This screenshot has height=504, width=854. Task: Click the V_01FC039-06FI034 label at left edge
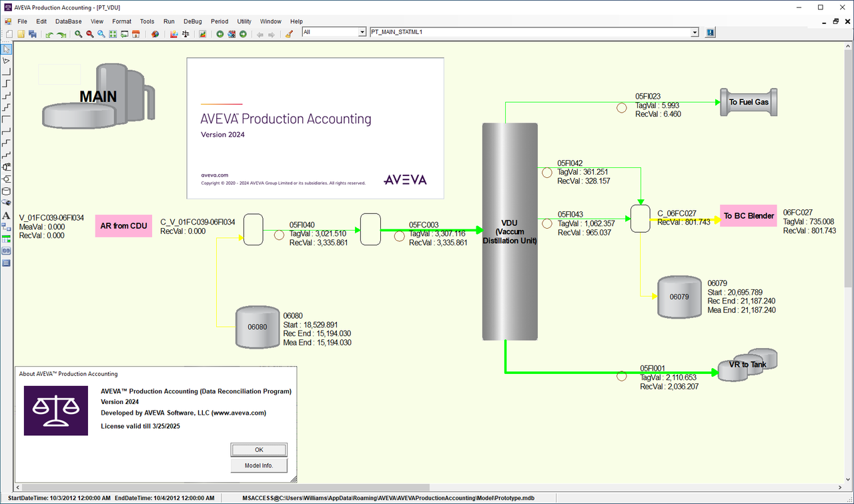pyautogui.click(x=51, y=218)
